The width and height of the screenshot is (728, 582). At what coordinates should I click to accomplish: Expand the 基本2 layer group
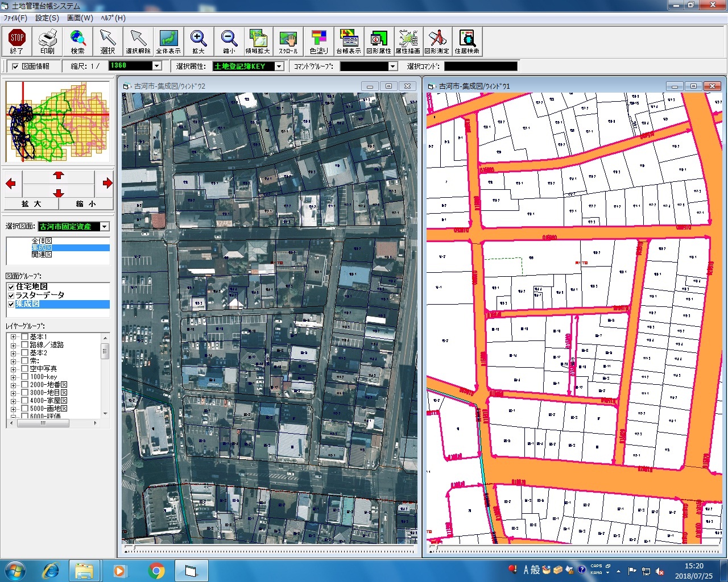pyautogui.click(x=13, y=353)
